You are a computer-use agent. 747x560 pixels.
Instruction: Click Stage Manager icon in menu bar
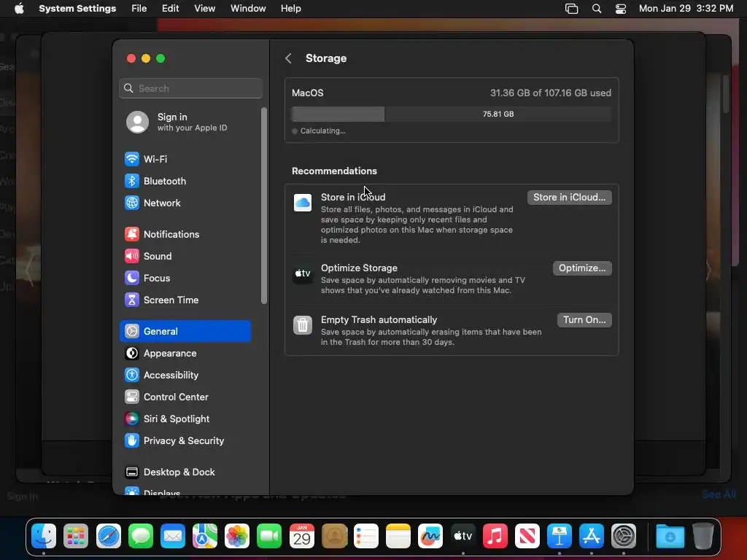click(571, 9)
